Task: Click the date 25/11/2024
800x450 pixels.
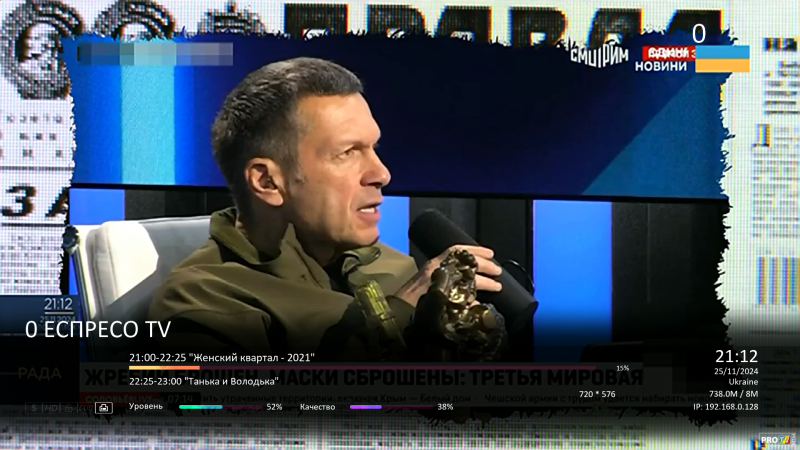Action: [736, 371]
